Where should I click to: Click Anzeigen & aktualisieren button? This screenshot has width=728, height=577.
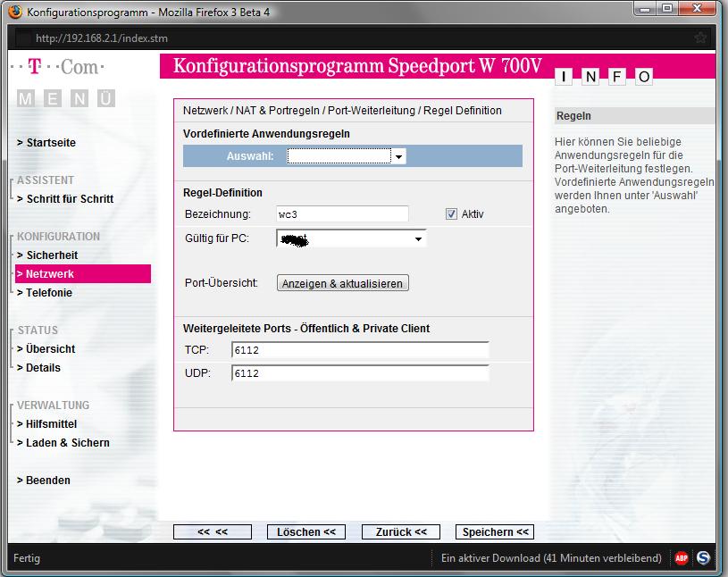click(x=343, y=283)
